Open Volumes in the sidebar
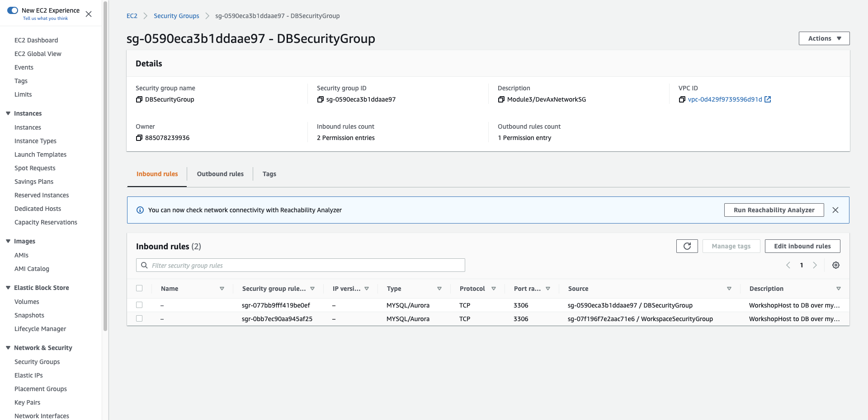This screenshot has height=420, width=868. [x=27, y=302]
